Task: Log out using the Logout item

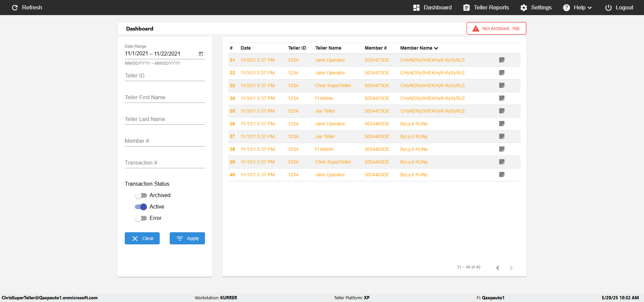Action: (619, 7)
